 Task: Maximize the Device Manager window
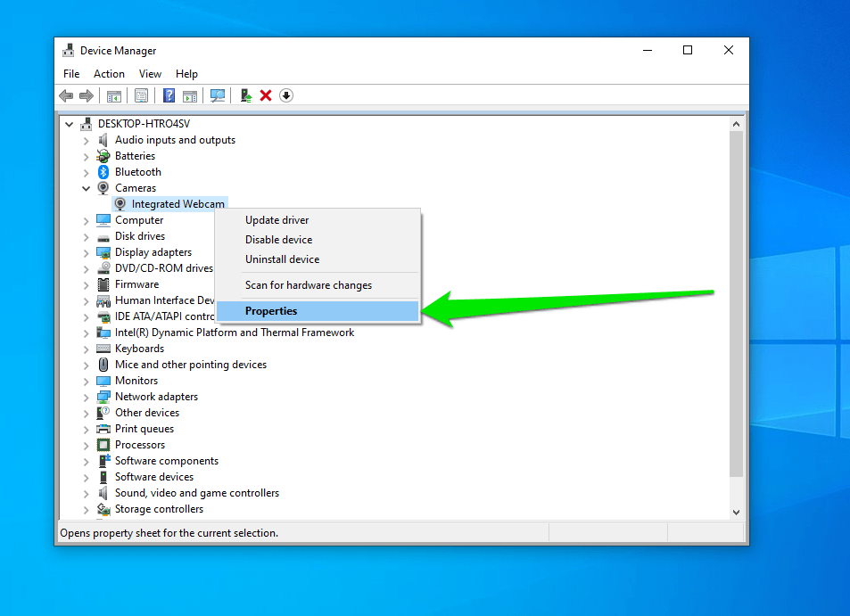point(688,51)
